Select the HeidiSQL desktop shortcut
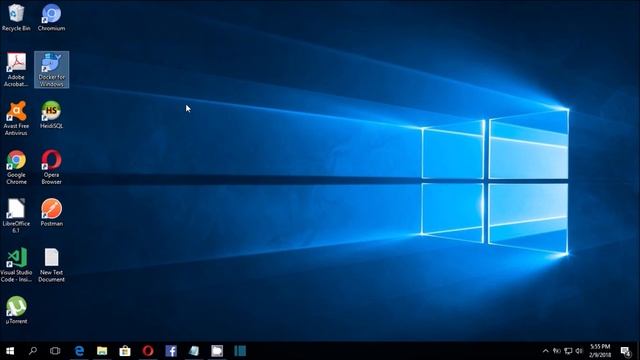The width and height of the screenshot is (640, 360). click(x=51, y=115)
